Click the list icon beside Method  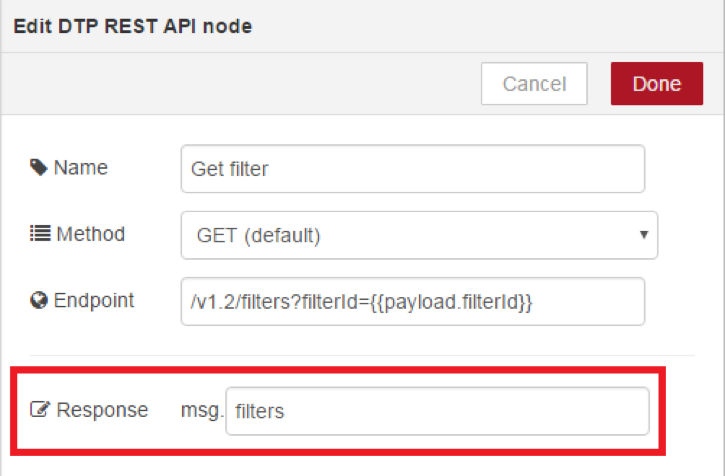pos(40,234)
